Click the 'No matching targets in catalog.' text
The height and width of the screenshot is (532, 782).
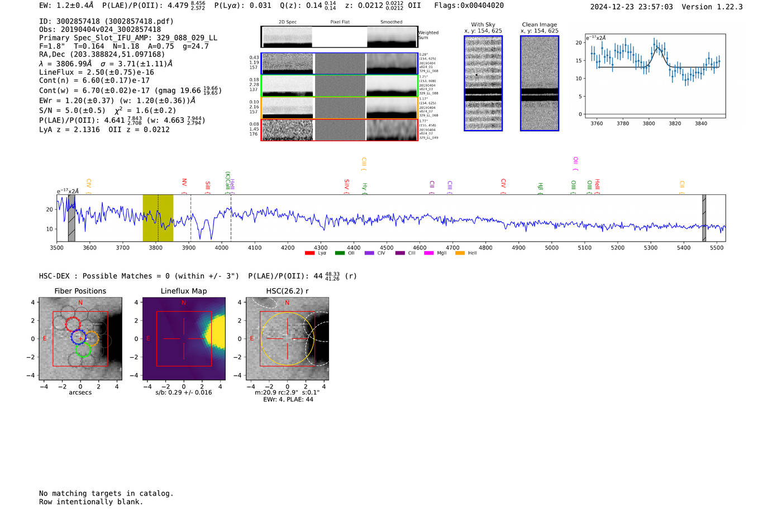pos(106,493)
